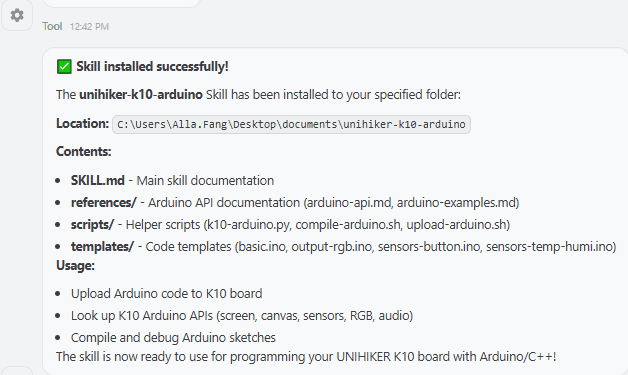Click the Skill installed successfully heading

152,67
